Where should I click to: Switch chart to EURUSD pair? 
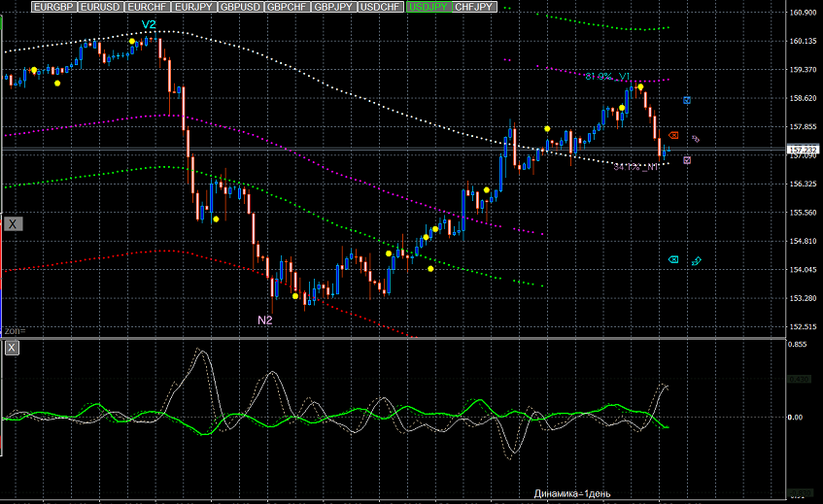point(101,7)
